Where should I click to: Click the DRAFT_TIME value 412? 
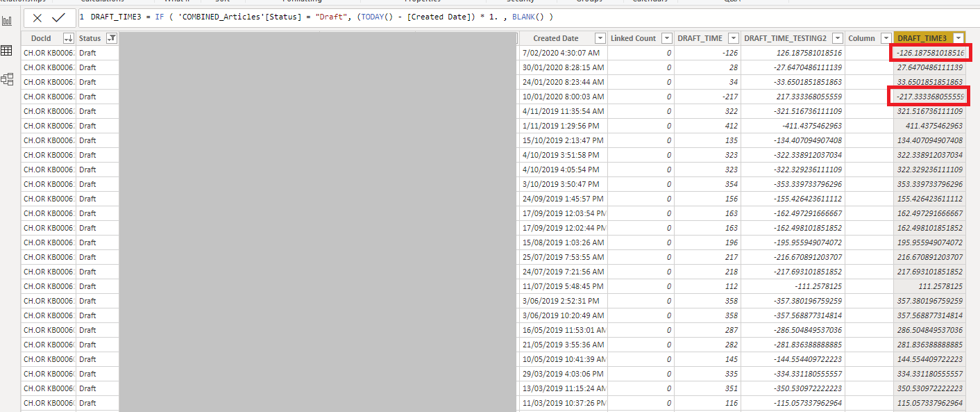pos(707,126)
